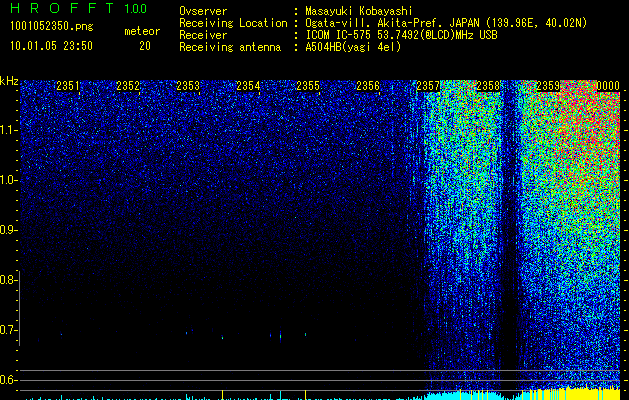629x400 pixels.
Task: Click observer name Masayuki Kobayashi
Action: (359, 11)
